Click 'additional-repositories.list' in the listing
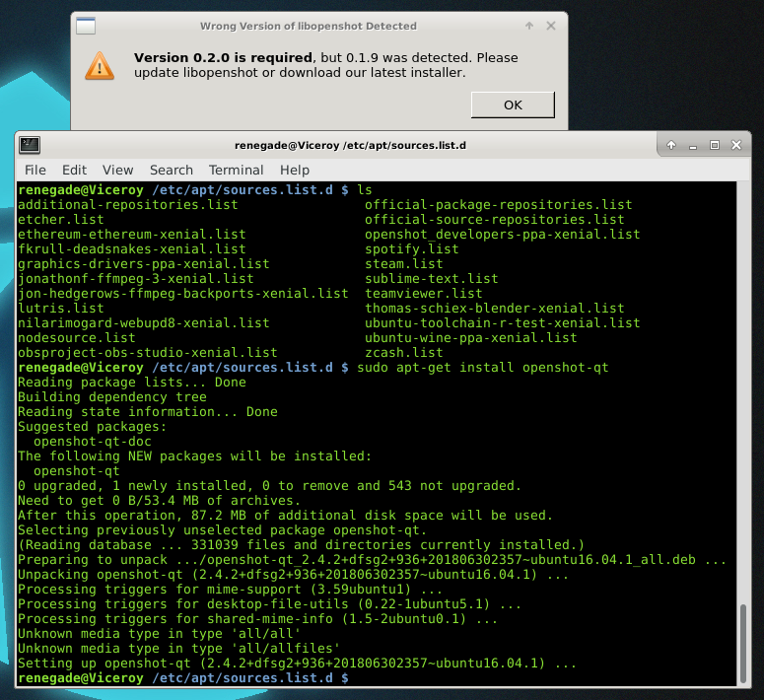Screen dimensions: 764x700 (128, 205)
